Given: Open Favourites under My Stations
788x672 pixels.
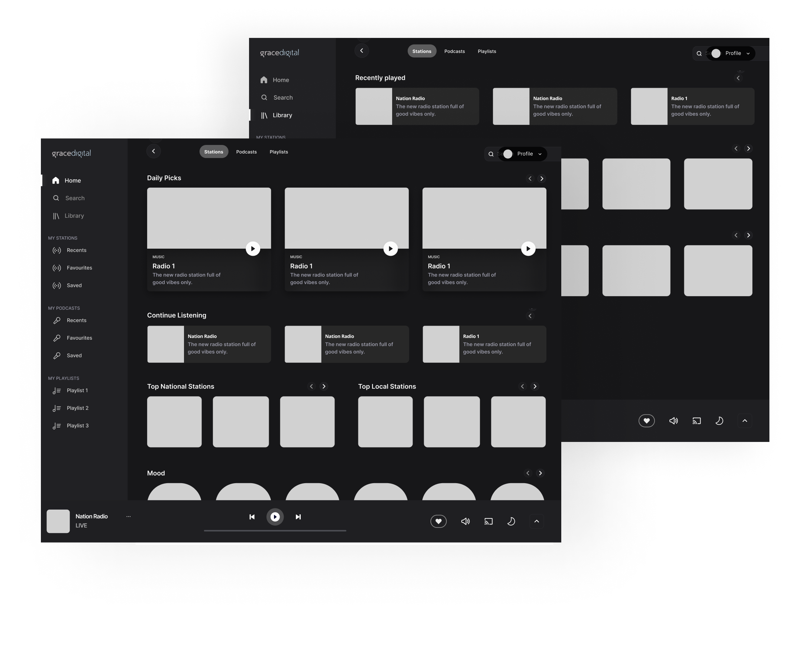Looking at the screenshot, I should (79, 268).
